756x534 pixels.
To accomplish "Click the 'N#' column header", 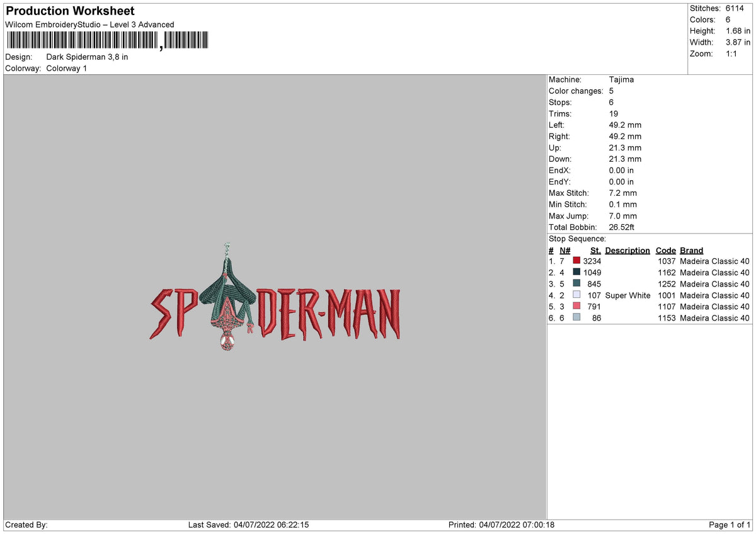I will point(565,250).
